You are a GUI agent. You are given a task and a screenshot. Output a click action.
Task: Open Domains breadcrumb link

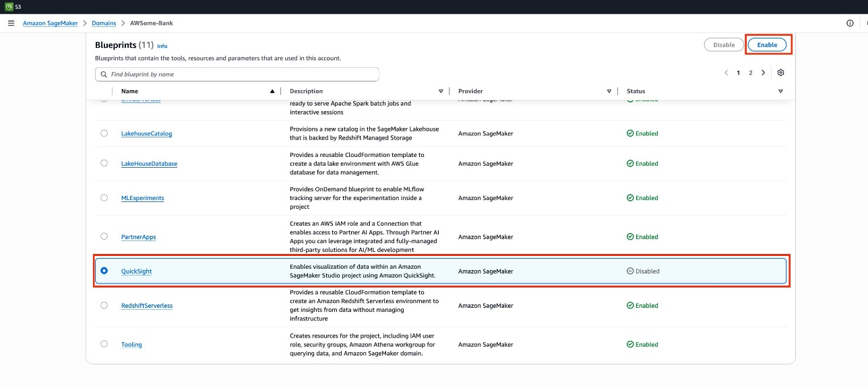104,23
